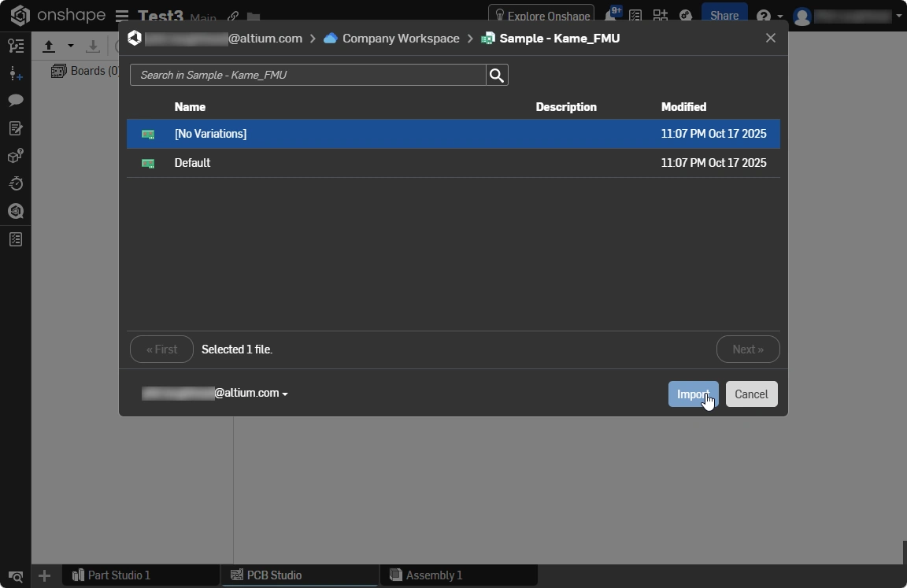Open the task list icon in header
Screen dimensions: 907x588
635,16
